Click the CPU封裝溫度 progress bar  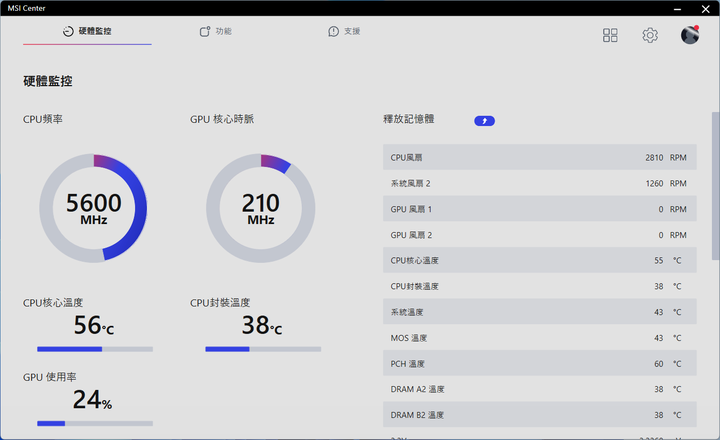tap(263, 349)
